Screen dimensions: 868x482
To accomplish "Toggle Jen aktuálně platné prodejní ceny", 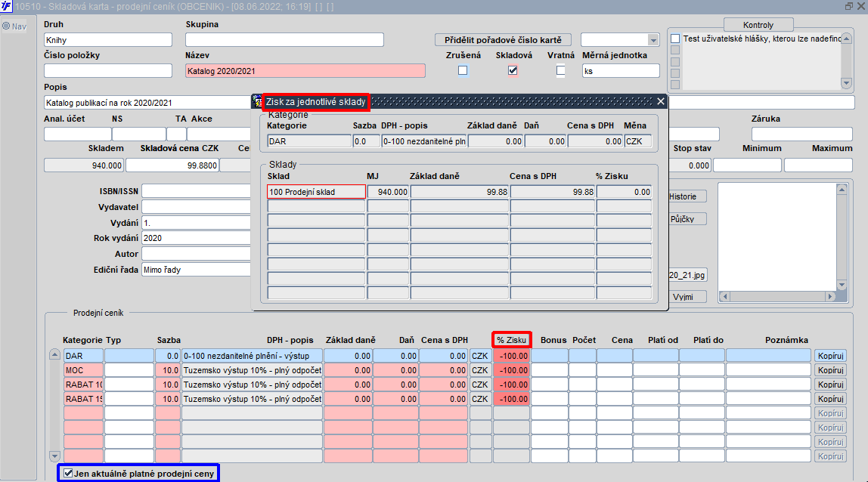I will (x=68, y=473).
